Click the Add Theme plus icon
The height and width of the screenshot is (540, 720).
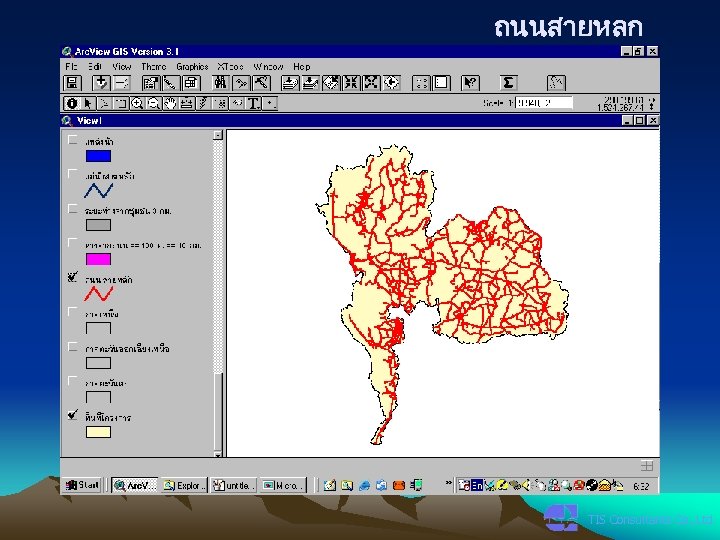(101, 83)
